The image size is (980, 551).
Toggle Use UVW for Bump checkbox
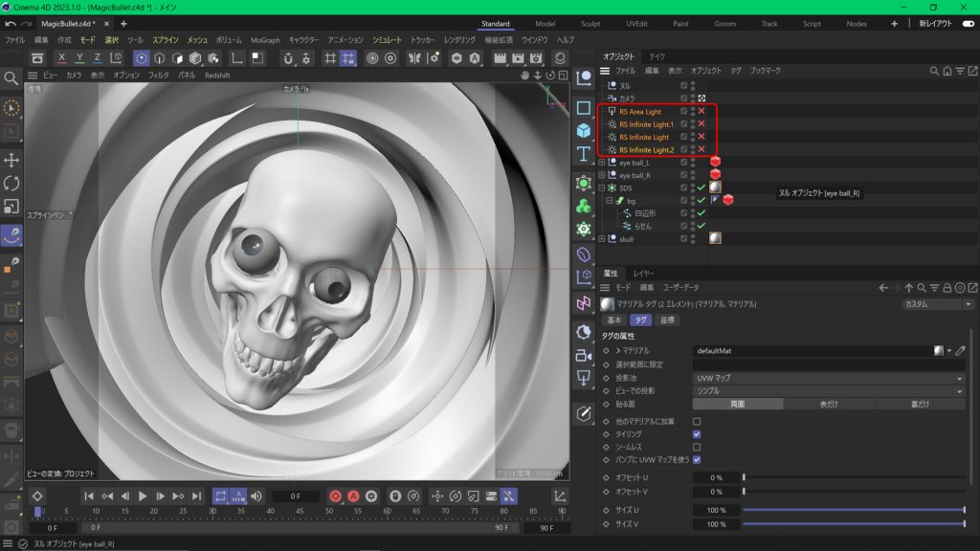click(697, 460)
